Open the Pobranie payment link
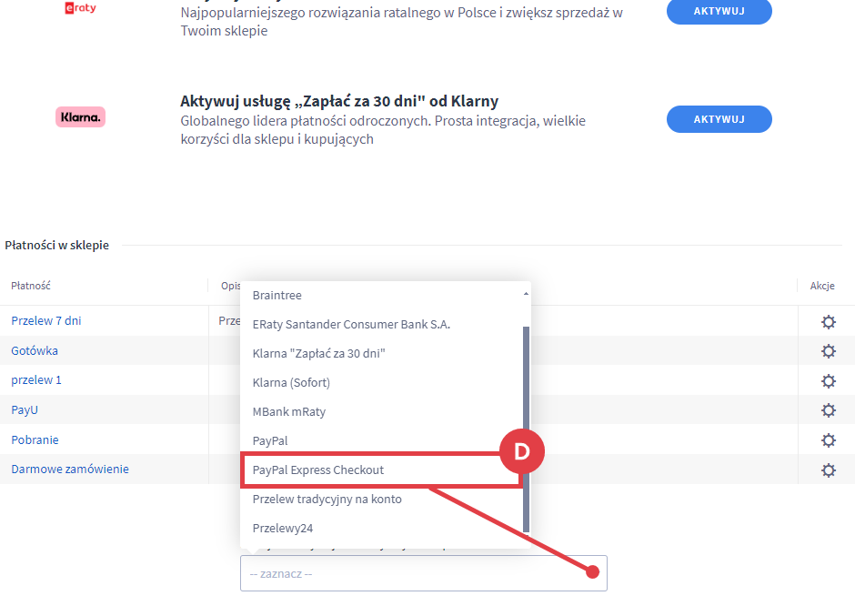The width and height of the screenshot is (855, 616). coord(35,439)
